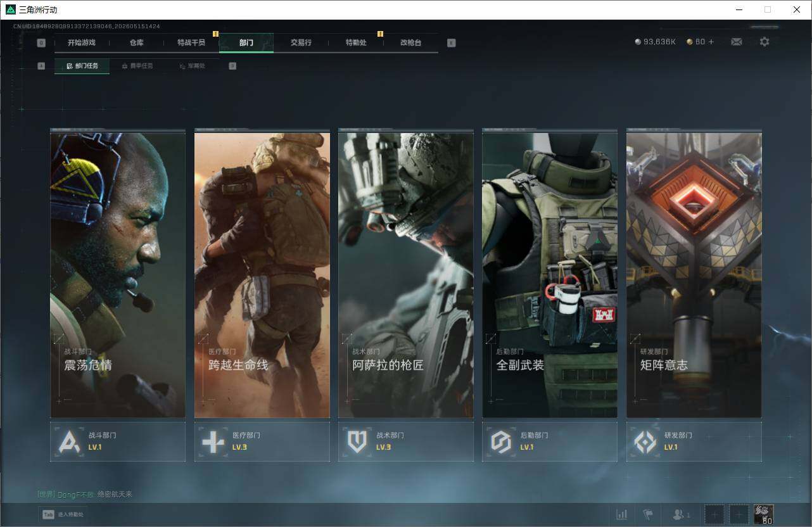Open the 交易行 tab

pyautogui.click(x=301, y=42)
